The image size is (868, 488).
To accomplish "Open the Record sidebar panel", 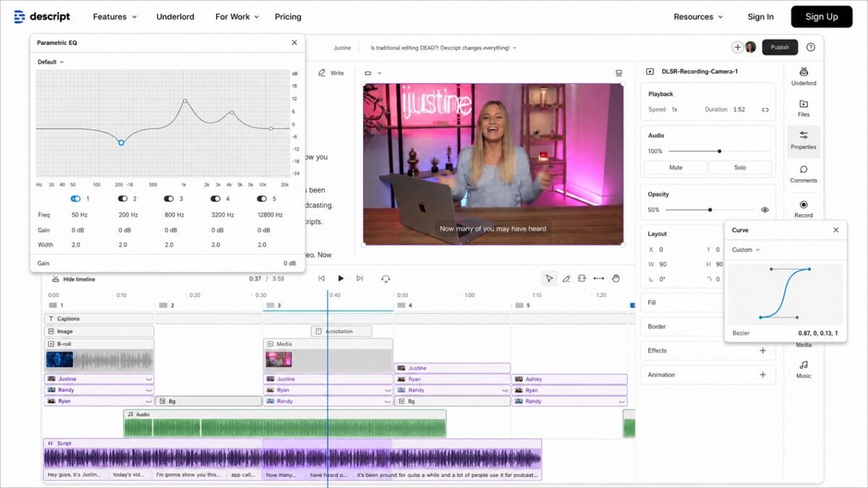I will (x=804, y=209).
